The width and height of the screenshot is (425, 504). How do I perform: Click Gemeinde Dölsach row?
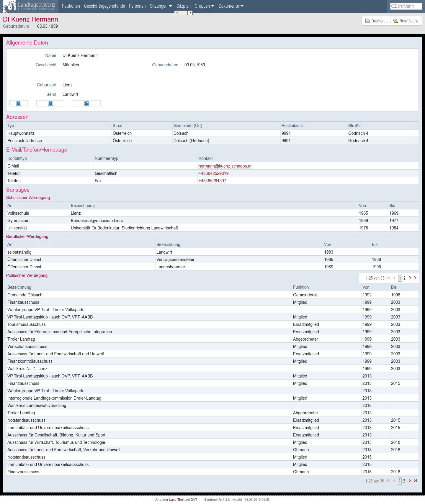coord(212,295)
